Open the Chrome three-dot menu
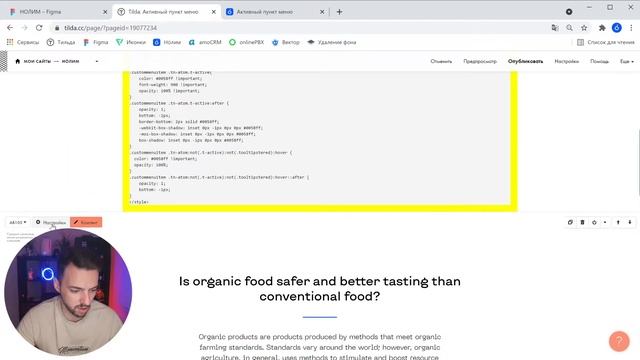Viewport: 640px width, 360px height. click(631, 28)
